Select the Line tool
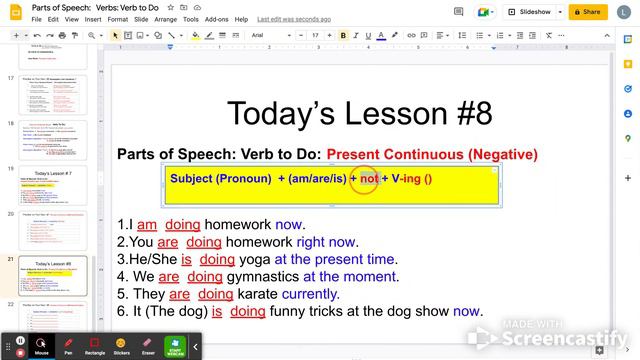Screen dimensions: 640x360 pos(171,36)
